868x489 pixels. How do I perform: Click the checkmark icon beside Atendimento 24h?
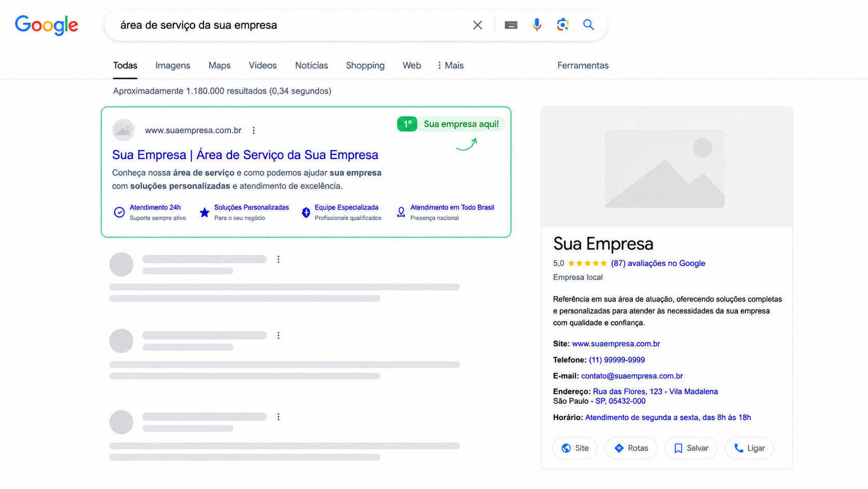[119, 212]
